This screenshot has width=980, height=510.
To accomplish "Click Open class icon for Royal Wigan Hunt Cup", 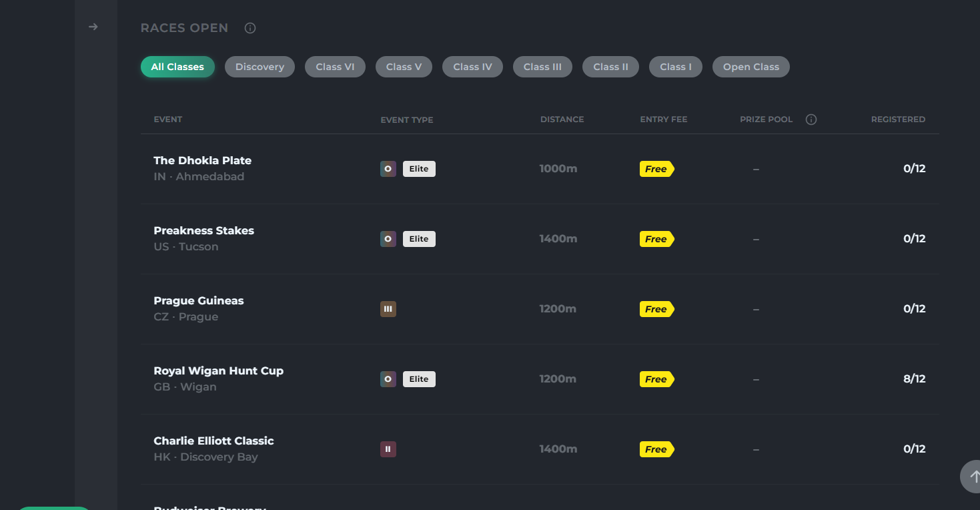I will [x=388, y=379].
